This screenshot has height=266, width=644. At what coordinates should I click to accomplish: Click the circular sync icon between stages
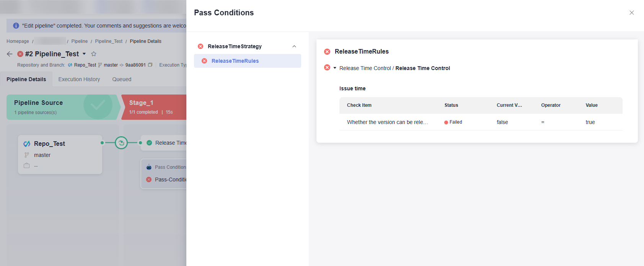click(x=121, y=143)
